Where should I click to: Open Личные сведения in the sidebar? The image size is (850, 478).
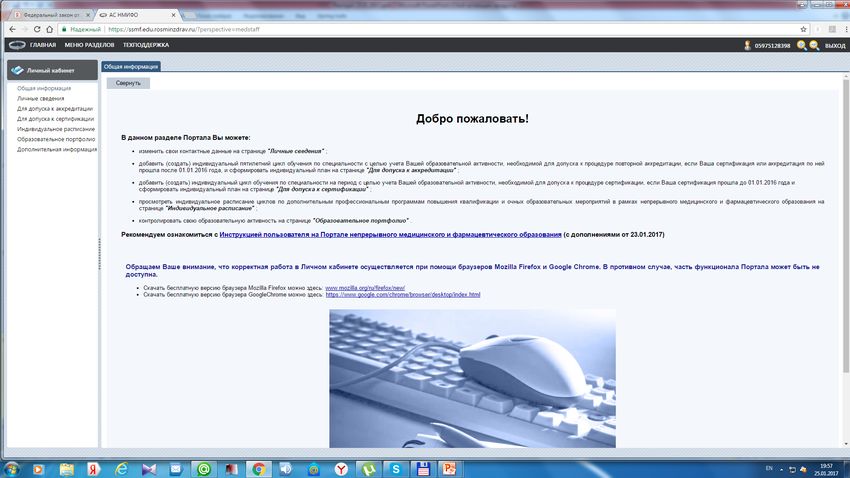(x=41, y=99)
